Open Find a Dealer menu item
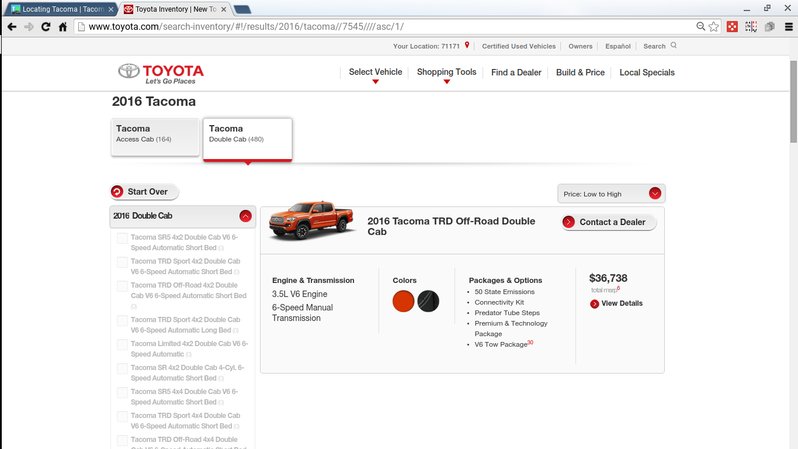The image size is (798, 449). (516, 72)
